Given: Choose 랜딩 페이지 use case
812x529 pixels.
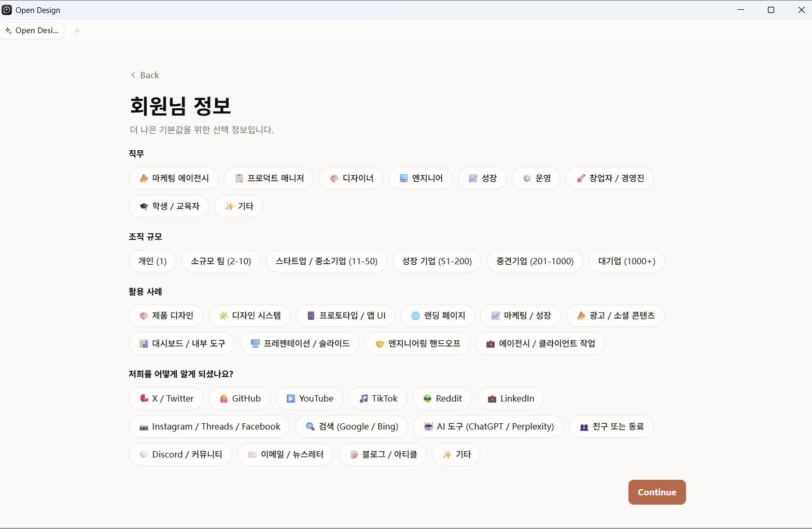Looking at the screenshot, I should coord(438,316).
